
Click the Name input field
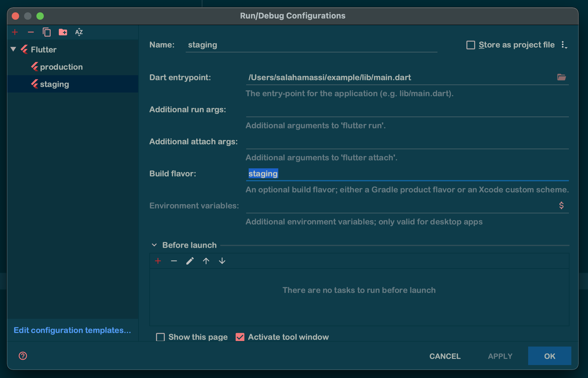[x=311, y=45]
